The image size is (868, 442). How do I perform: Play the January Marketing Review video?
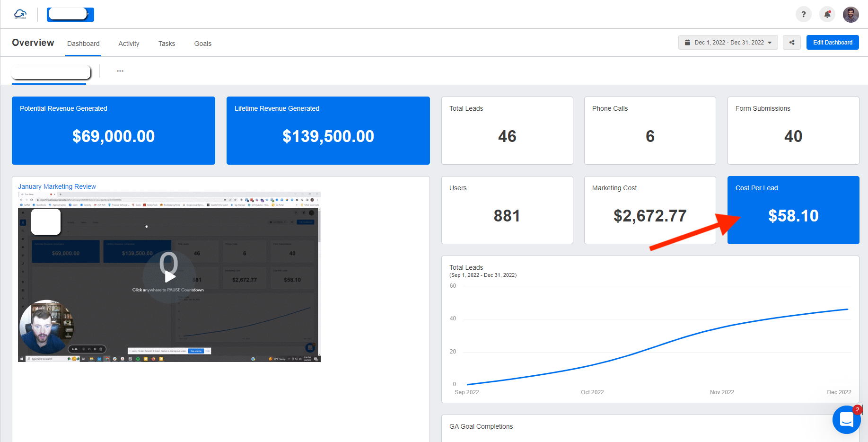pos(169,276)
